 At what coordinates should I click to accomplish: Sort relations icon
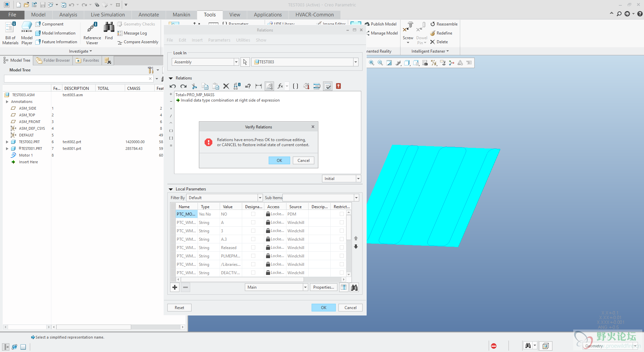tap(317, 86)
